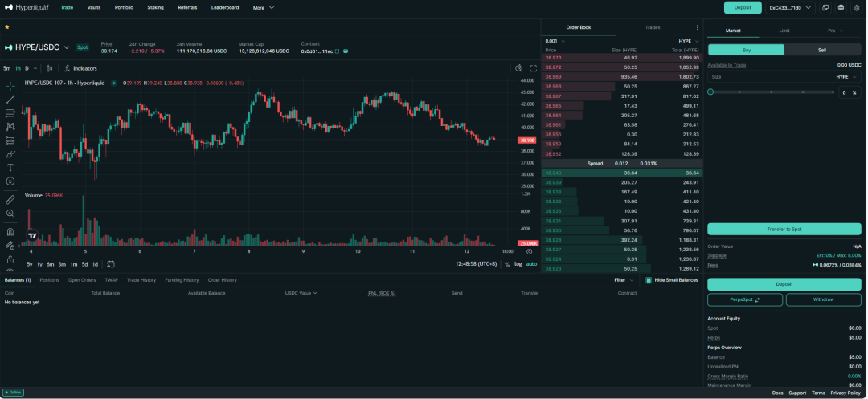
Task: Click the order size slider handle
Action: [710, 92]
